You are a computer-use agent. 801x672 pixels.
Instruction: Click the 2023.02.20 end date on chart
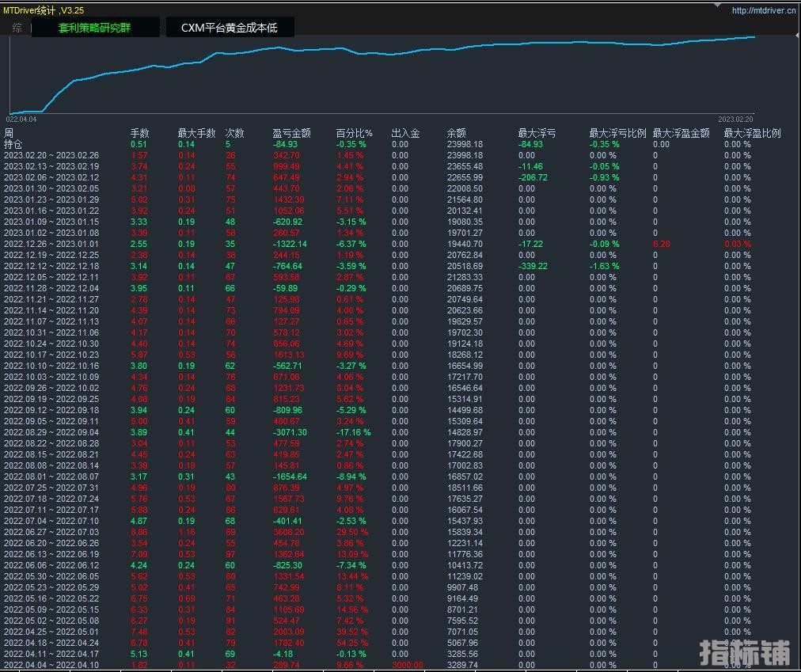coord(735,120)
